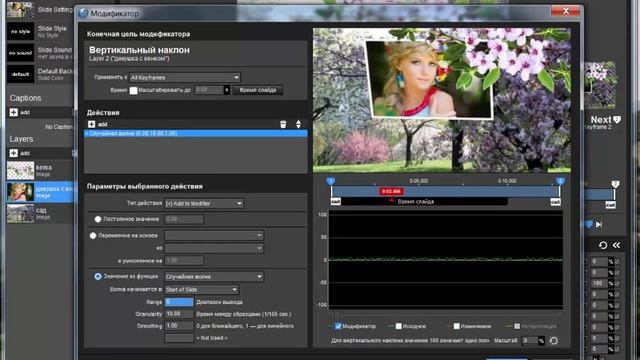Click the '< Not Used >' parameter field

(179, 338)
